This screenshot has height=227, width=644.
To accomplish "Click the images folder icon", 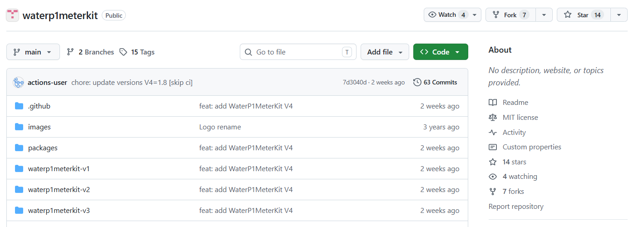I will 19,127.
